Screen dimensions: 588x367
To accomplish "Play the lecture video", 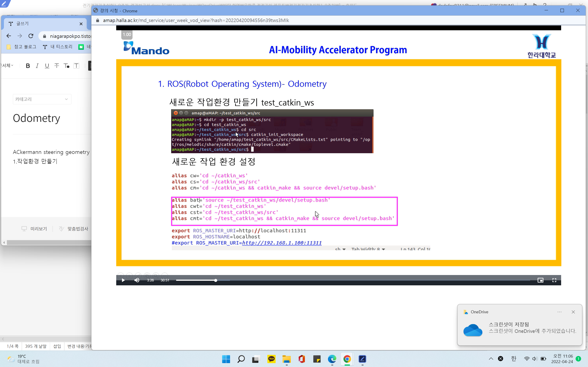I will [x=123, y=280].
